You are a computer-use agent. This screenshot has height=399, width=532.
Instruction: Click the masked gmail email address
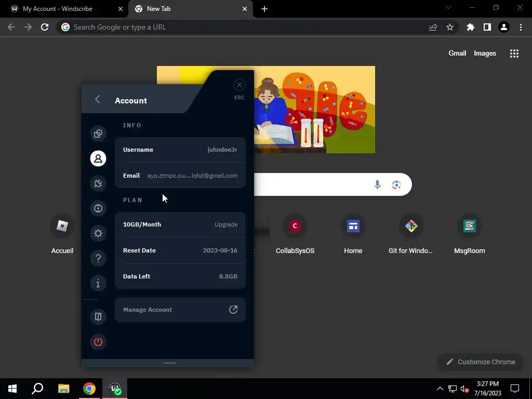[192, 176]
